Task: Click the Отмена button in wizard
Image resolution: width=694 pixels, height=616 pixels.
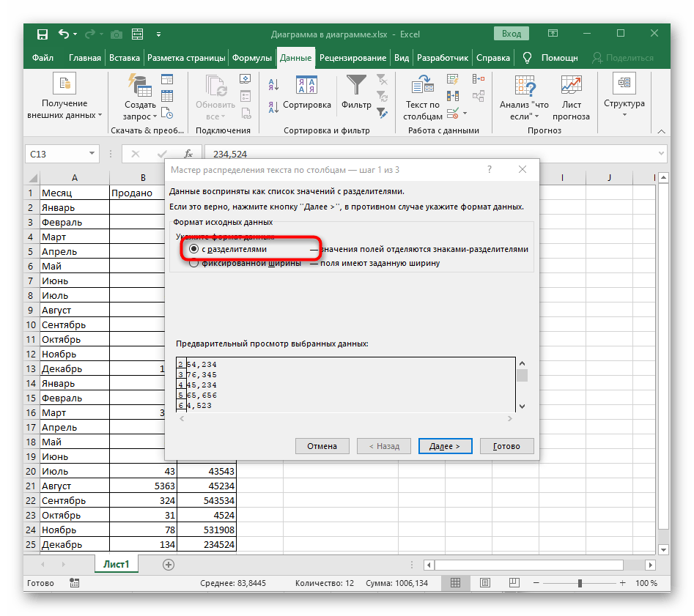Action: tap(322, 446)
